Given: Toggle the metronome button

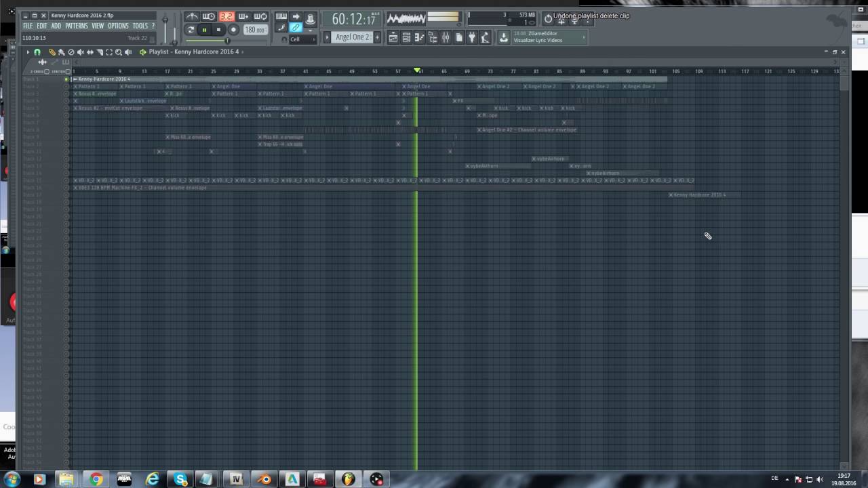Looking at the screenshot, I should (192, 16).
